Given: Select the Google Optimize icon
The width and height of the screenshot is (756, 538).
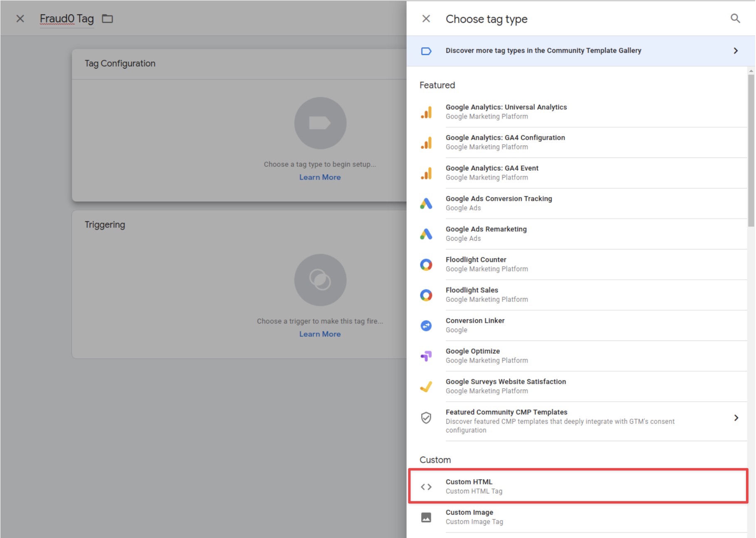Looking at the screenshot, I should 427,355.
